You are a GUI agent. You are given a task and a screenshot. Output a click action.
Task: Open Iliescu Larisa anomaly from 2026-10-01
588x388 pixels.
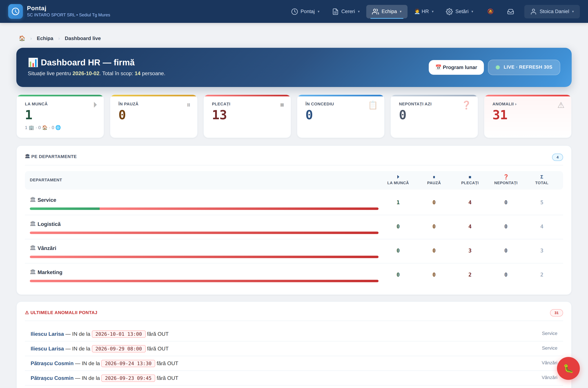pyautogui.click(x=294, y=334)
